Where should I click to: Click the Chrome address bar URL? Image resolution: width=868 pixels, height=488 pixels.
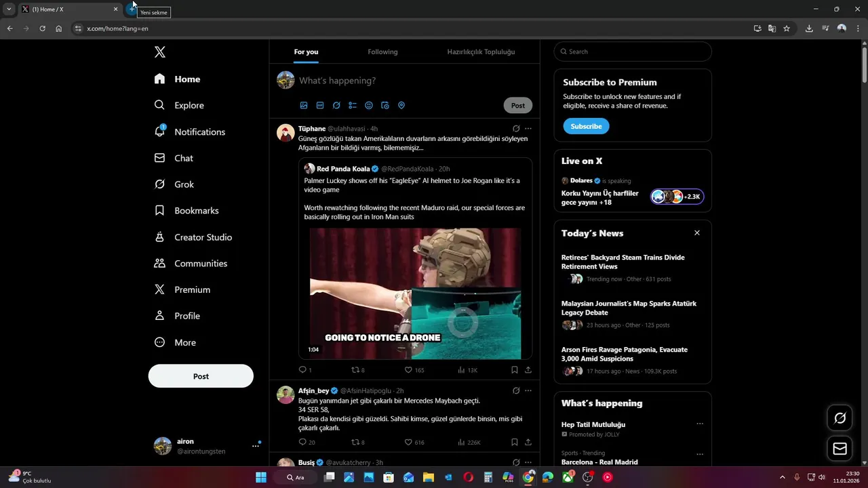pos(118,28)
